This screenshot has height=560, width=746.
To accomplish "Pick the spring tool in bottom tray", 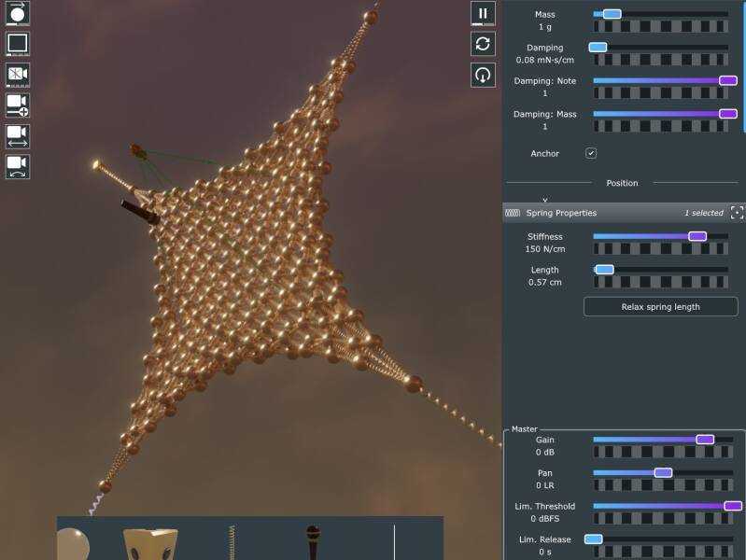I will 232,543.
